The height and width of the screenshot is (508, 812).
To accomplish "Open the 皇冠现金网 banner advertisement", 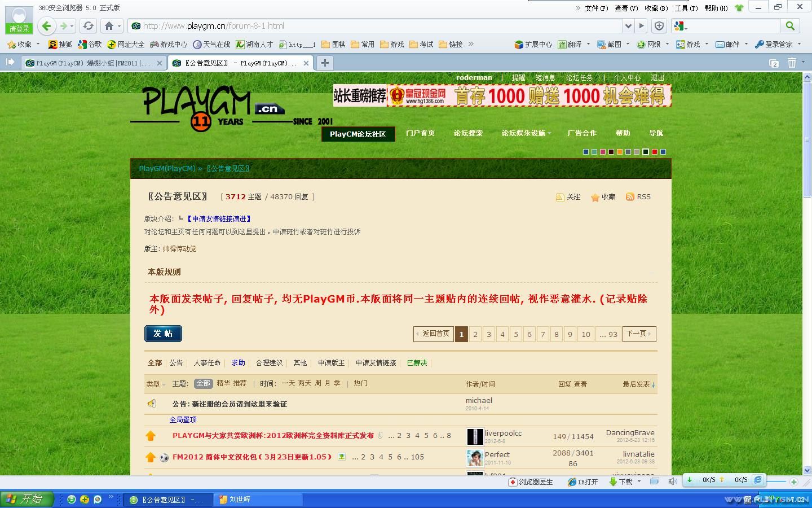I will pyautogui.click(x=502, y=95).
